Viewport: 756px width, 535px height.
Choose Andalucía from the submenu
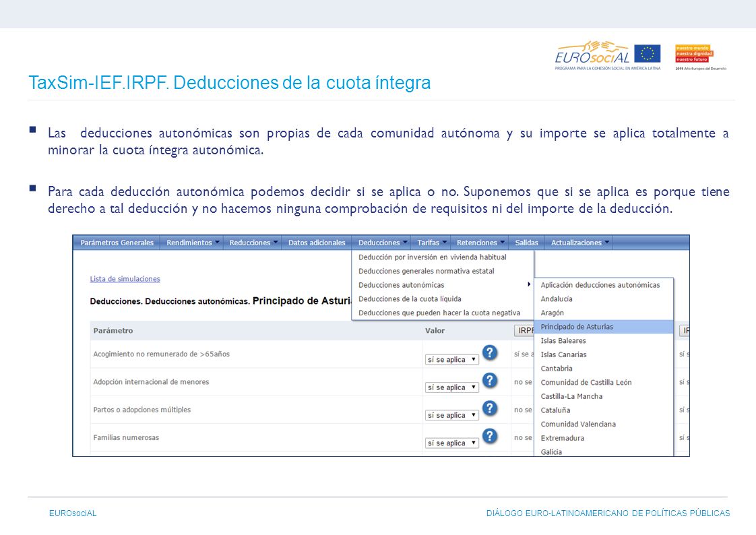point(604,299)
